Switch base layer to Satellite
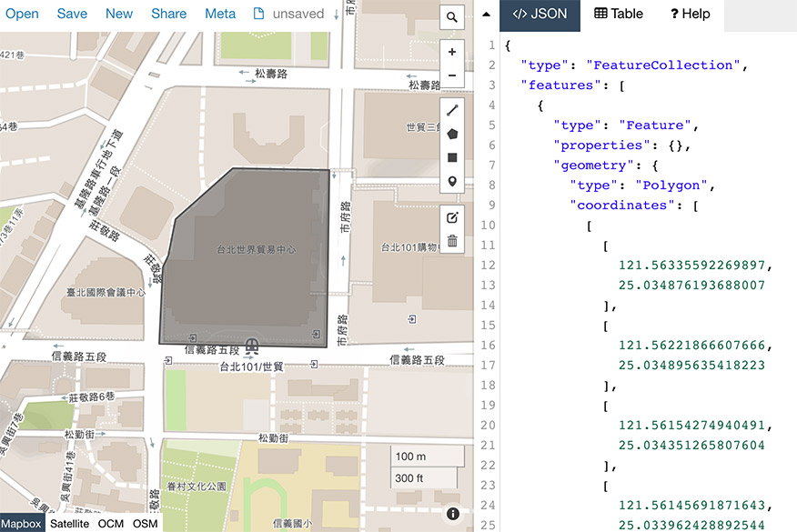Screen dimensions: 797x532 click(69, 524)
